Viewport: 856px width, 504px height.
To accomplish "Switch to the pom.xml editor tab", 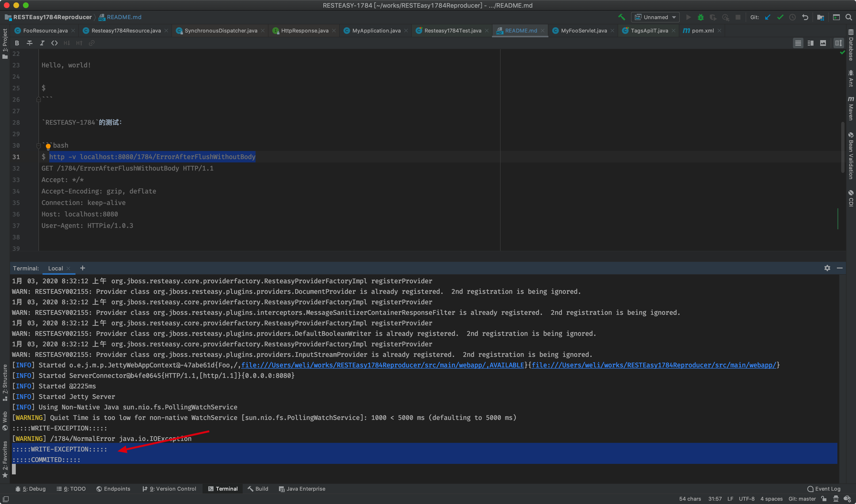I will (x=702, y=31).
